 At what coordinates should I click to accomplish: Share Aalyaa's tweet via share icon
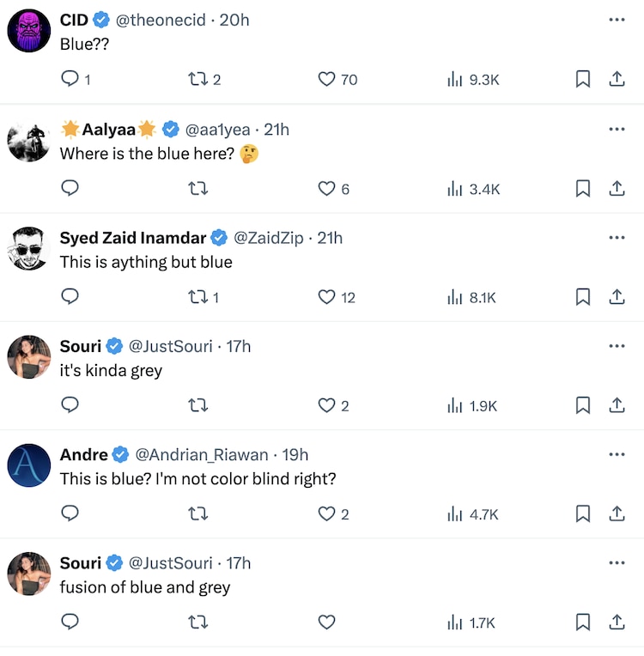(617, 189)
